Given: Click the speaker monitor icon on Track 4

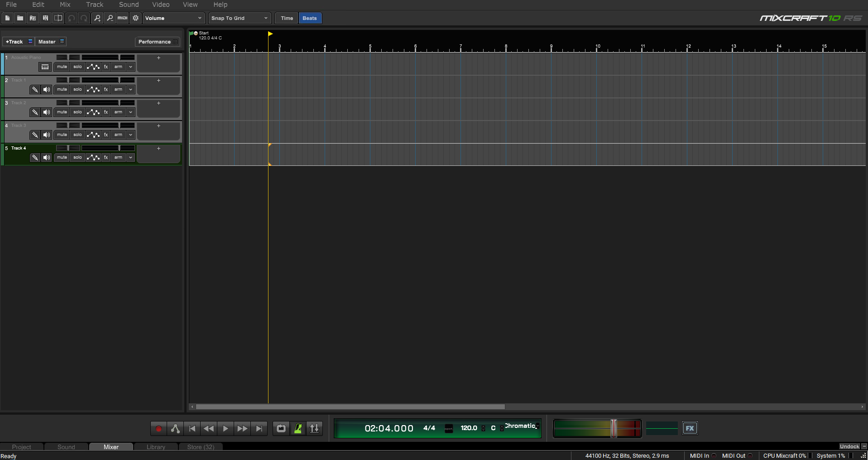Looking at the screenshot, I should (x=47, y=157).
